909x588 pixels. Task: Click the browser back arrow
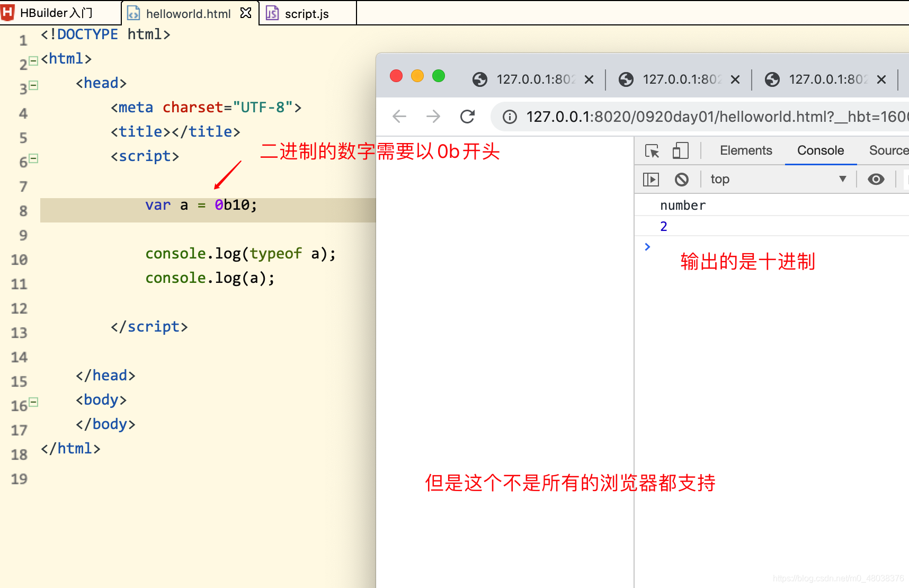[x=399, y=116]
